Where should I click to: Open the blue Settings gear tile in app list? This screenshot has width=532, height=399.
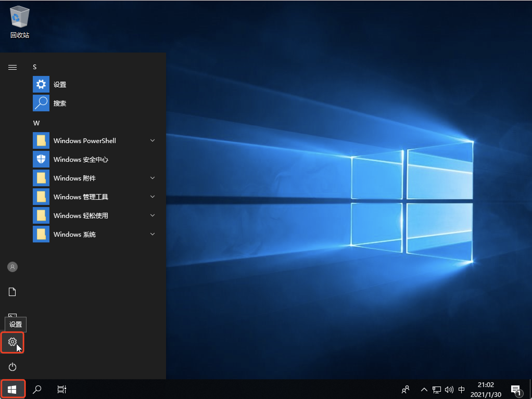click(x=41, y=84)
